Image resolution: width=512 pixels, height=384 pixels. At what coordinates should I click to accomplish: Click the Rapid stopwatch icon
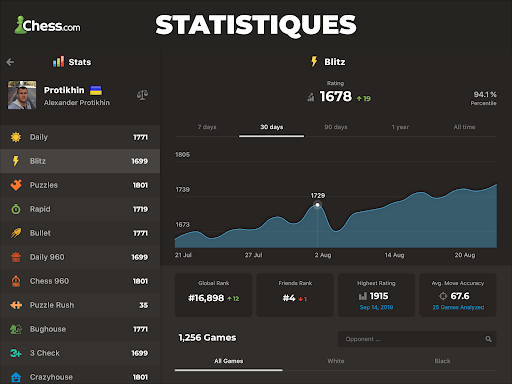16,209
